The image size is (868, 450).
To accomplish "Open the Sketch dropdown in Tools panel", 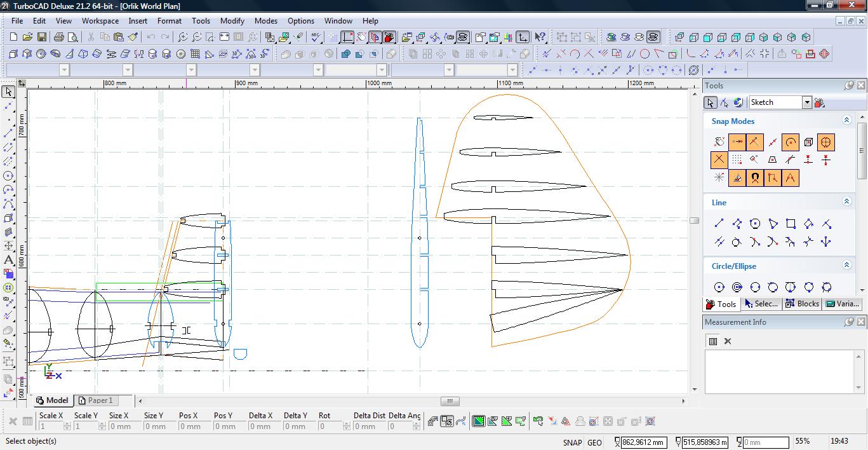I will click(807, 102).
